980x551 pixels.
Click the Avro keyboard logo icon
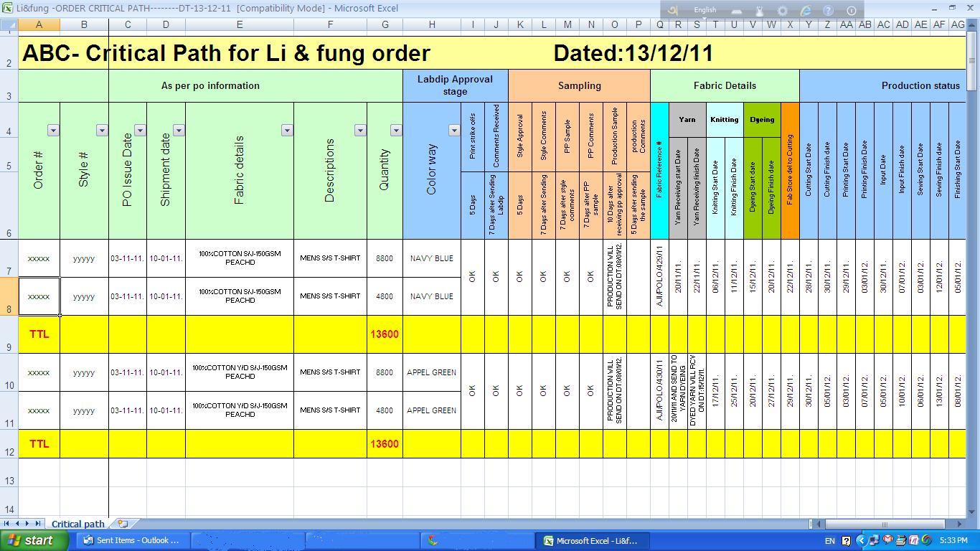tap(673, 10)
